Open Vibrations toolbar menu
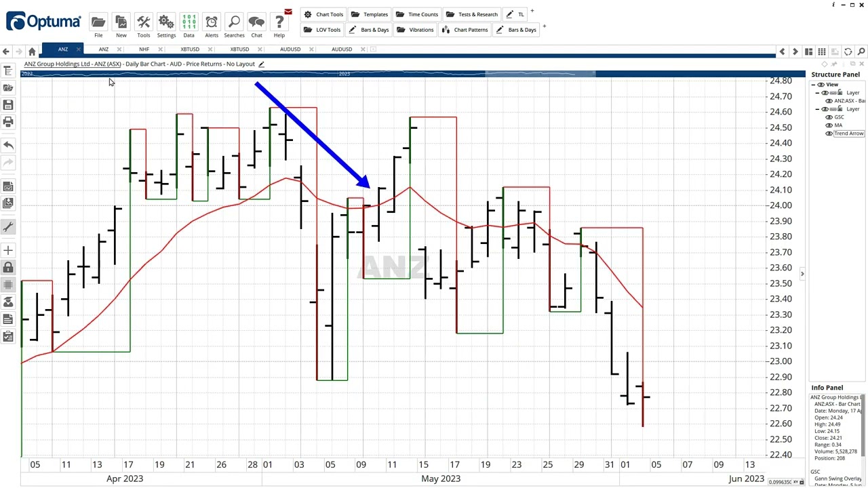This screenshot has width=868, height=488. click(415, 30)
